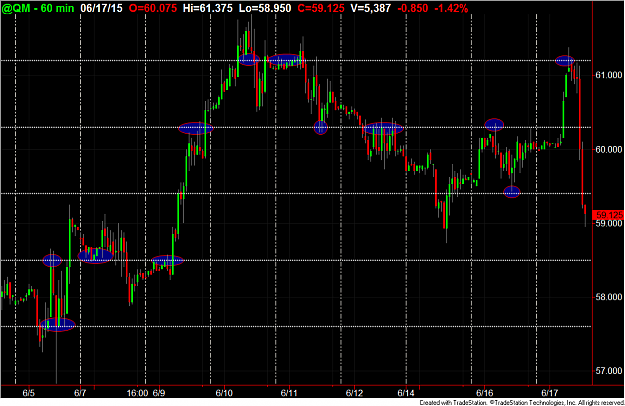Click the 57.000 price axis label

(609, 371)
